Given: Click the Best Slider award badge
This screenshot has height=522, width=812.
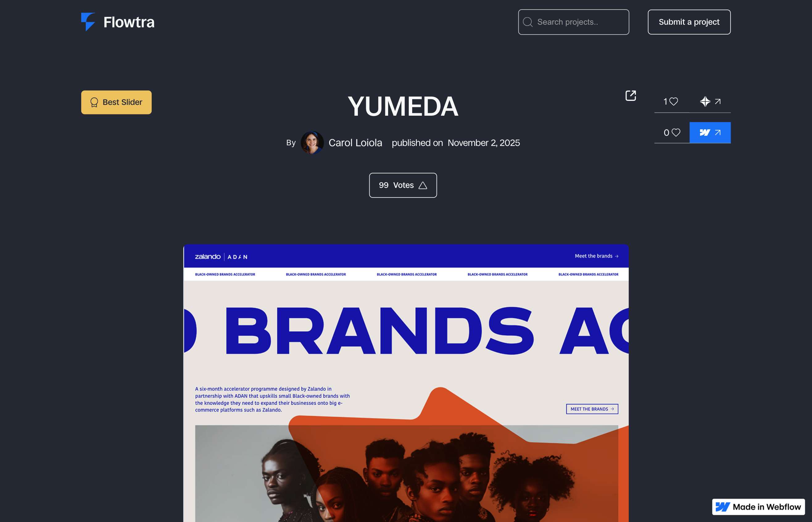Looking at the screenshot, I should pos(116,102).
